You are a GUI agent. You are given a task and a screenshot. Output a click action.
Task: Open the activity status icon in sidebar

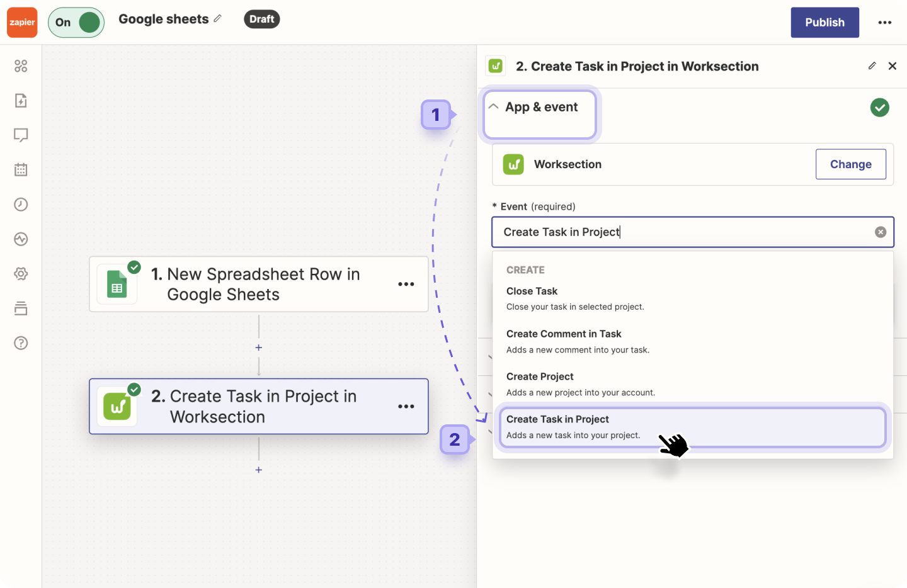click(21, 239)
